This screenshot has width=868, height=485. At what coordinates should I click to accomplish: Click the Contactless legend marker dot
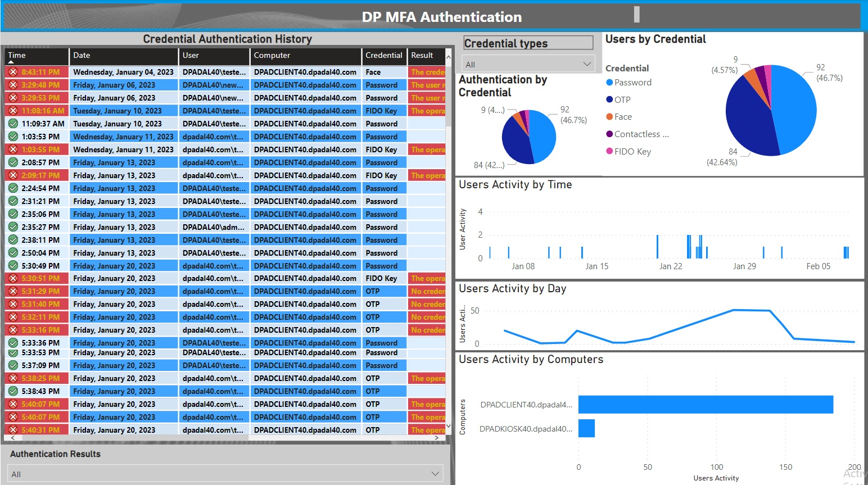point(609,134)
